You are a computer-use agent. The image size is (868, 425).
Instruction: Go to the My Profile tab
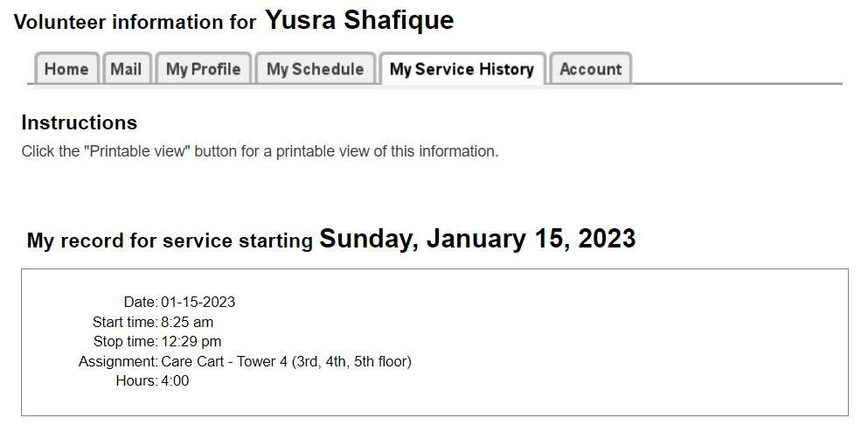pyautogui.click(x=203, y=69)
